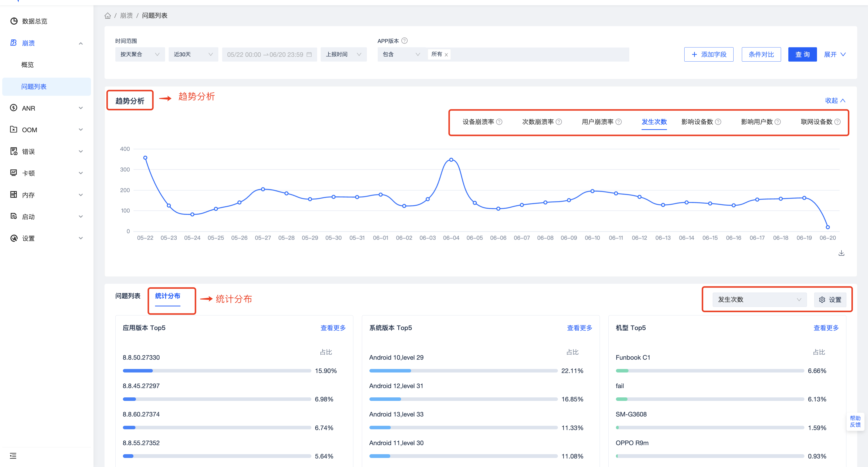
Task: Expand the ANR sidebar section
Action: [x=81, y=108]
